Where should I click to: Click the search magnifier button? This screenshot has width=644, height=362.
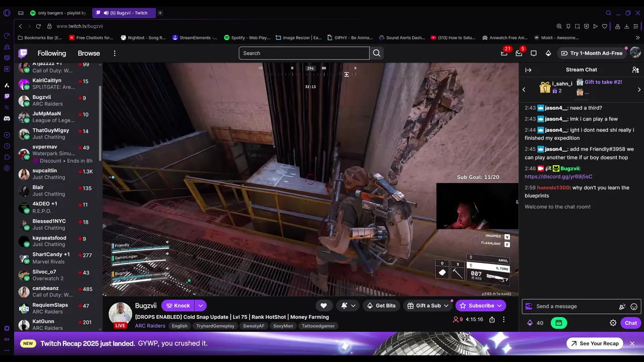point(376,53)
